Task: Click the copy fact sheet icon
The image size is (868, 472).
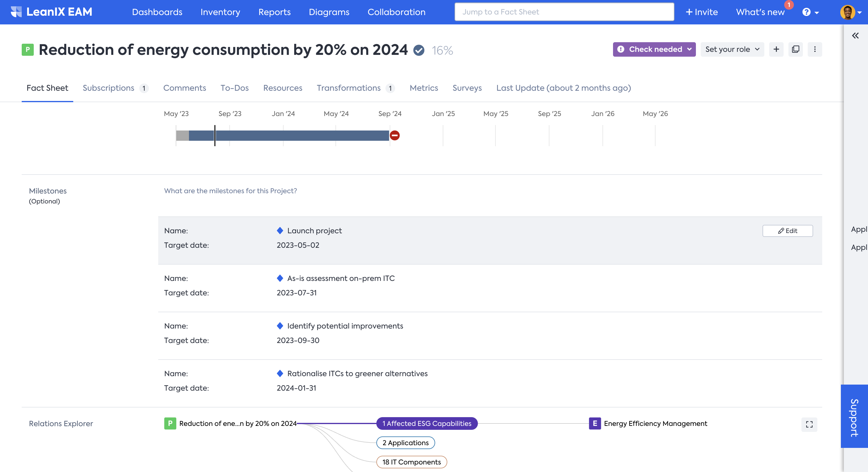Action: (795, 49)
